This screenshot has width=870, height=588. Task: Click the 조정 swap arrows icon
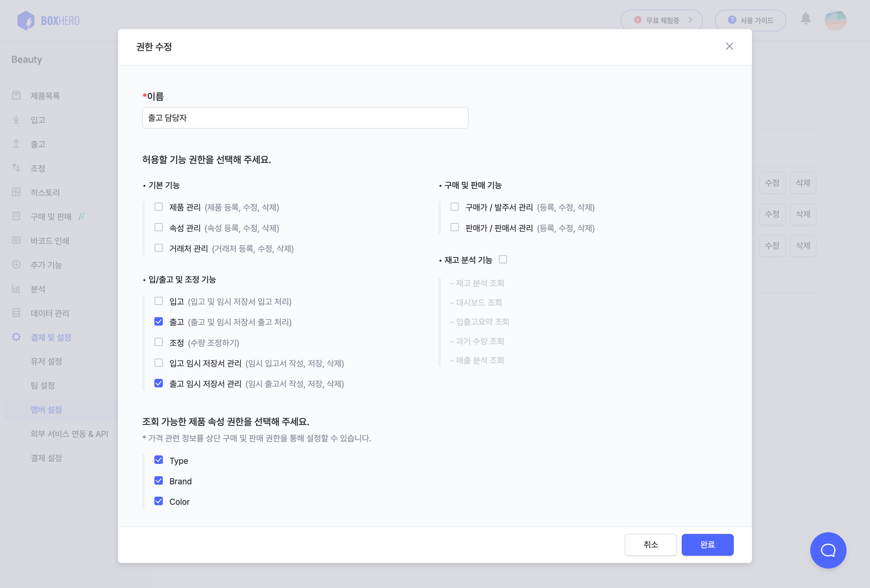pos(17,168)
